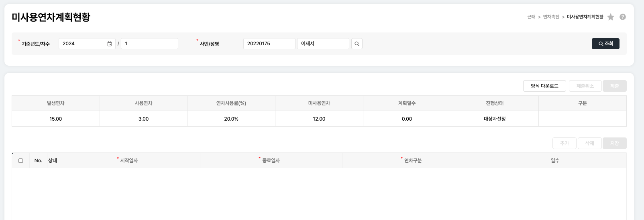The width and height of the screenshot is (644, 220).
Task: Click the 차수 input field showing 1
Action: [x=149, y=44]
